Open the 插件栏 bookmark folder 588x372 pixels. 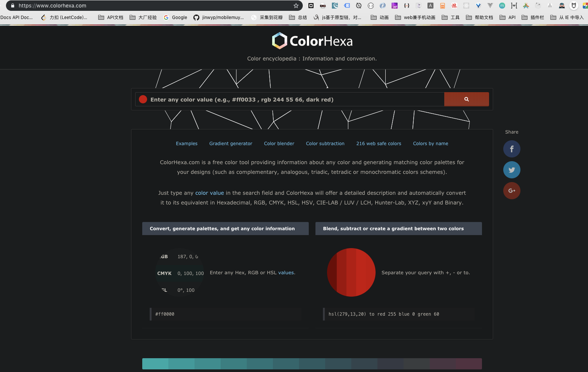click(x=533, y=18)
